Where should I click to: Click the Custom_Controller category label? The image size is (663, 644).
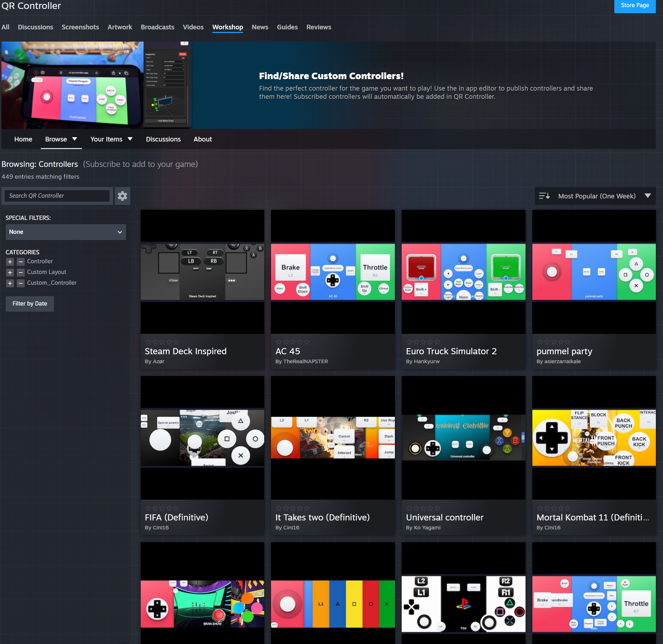pyautogui.click(x=52, y=283)
